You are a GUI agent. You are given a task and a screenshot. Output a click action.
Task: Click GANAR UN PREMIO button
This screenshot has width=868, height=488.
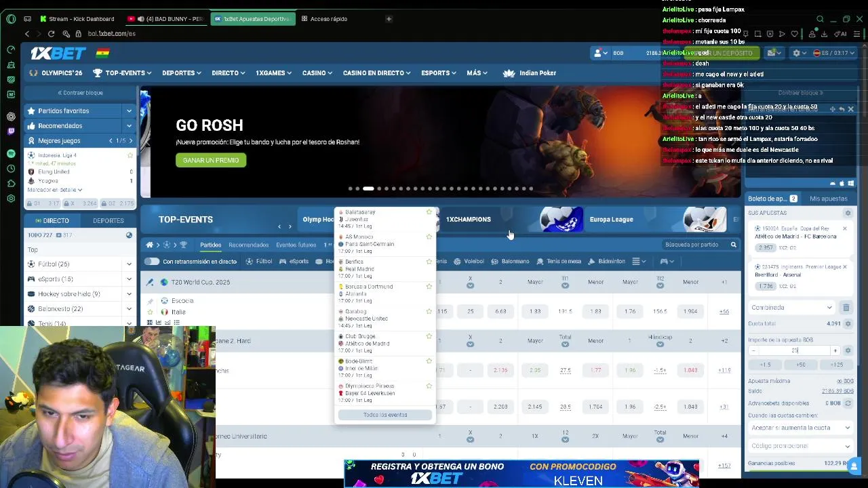coord(211,161)
